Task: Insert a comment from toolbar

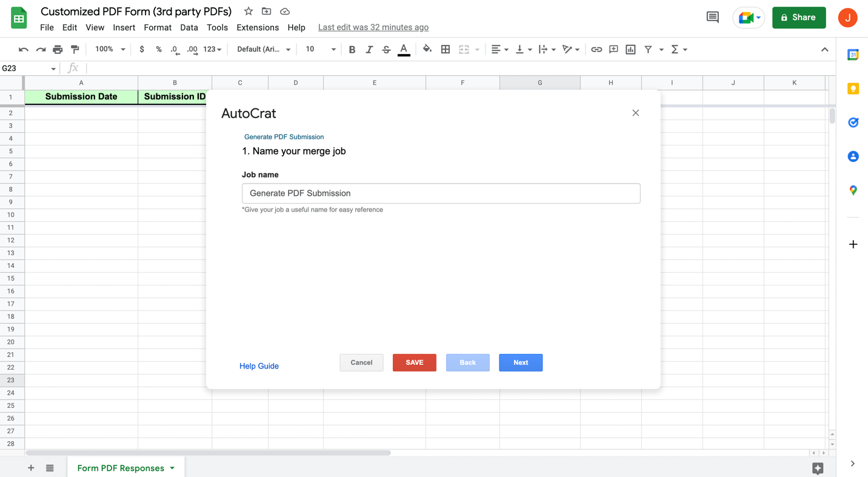Action: [x=613, y=50]
